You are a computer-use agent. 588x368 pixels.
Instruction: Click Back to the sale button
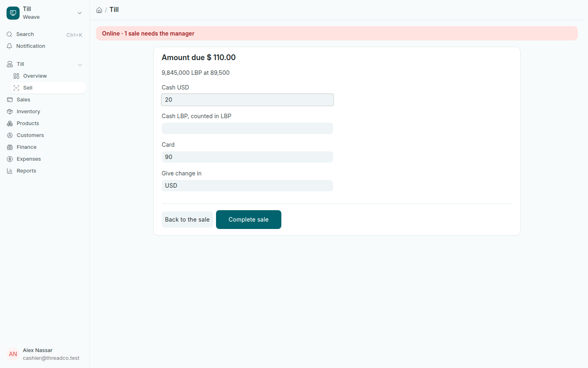pyautogui.click(x=187, y=220)
